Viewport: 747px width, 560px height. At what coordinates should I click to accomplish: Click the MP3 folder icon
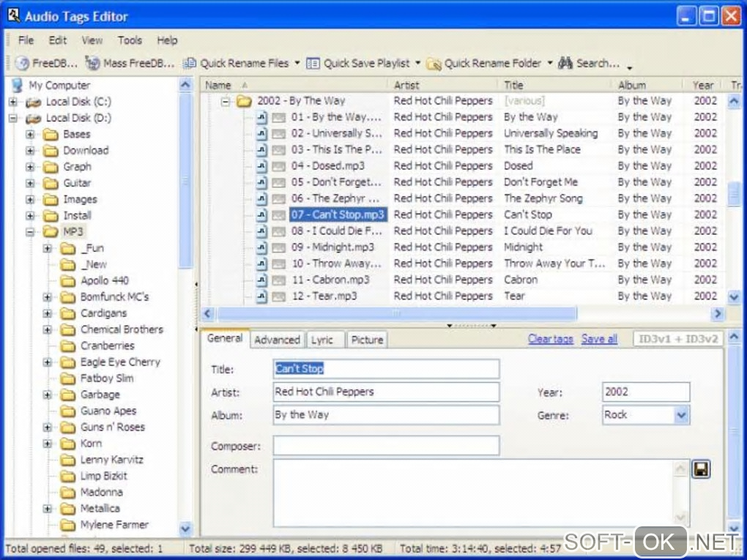51,232
